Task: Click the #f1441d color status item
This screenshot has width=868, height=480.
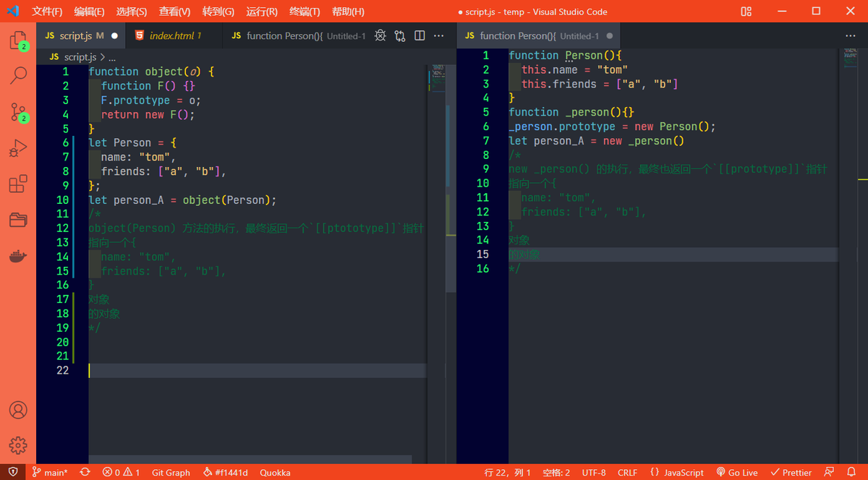Action: click(x=226, y=473)
